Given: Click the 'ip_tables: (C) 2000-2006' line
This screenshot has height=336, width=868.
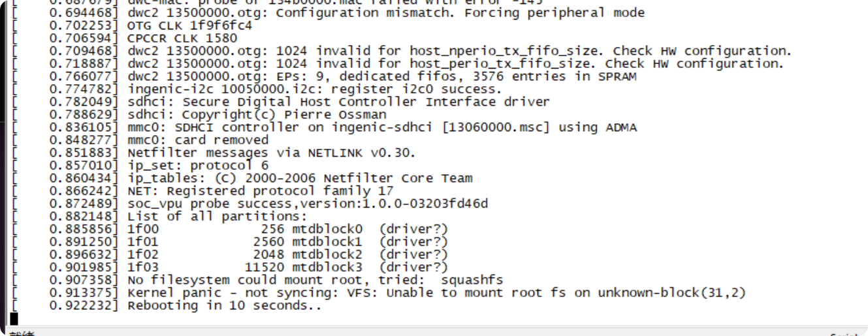Looking at the screenshot, I should tap(242, 178).
